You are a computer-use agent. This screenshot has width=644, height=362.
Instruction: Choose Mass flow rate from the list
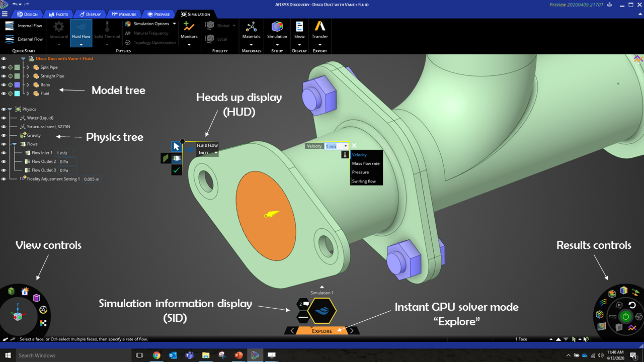pos(366,163)
